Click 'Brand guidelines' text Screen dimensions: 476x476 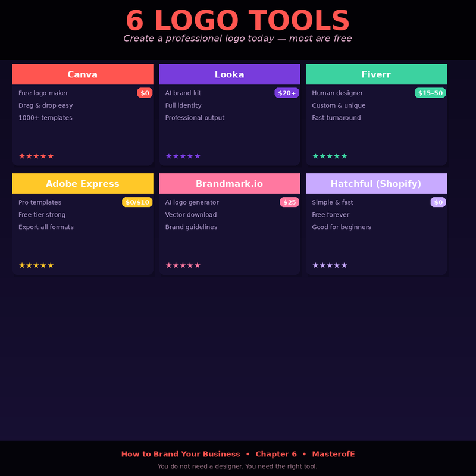(191, 227)
